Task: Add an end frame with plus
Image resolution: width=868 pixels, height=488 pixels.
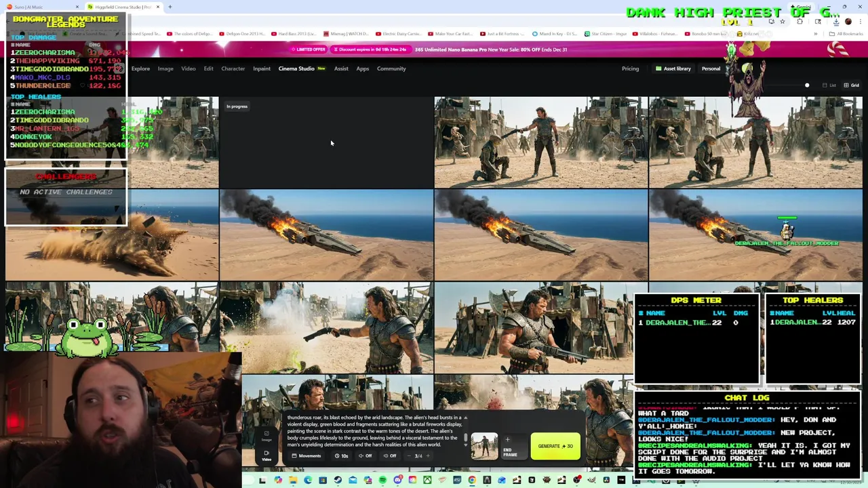Action: (507, 439)
